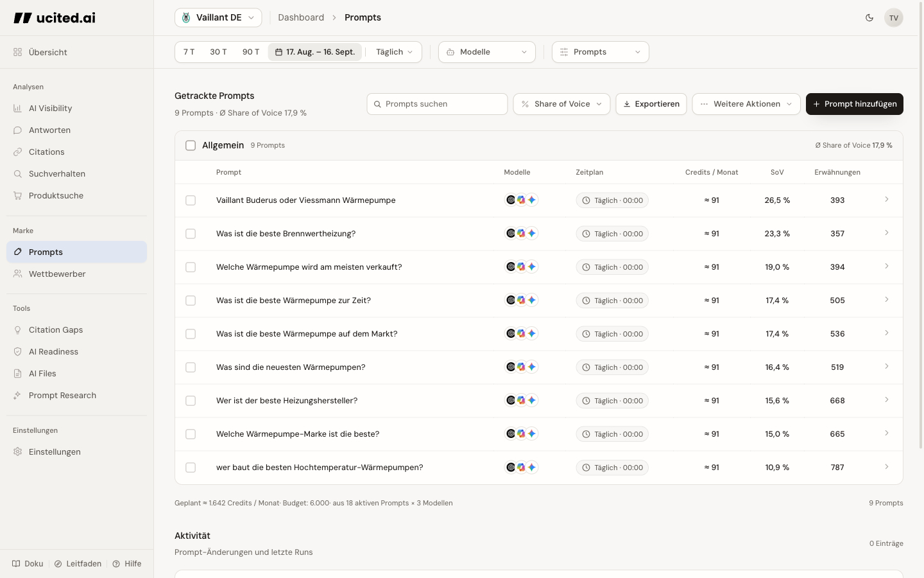Viewport: 924px width, 578px height.
Task: Click the Prompt hinzufügen button
Action: coord(855,104)
